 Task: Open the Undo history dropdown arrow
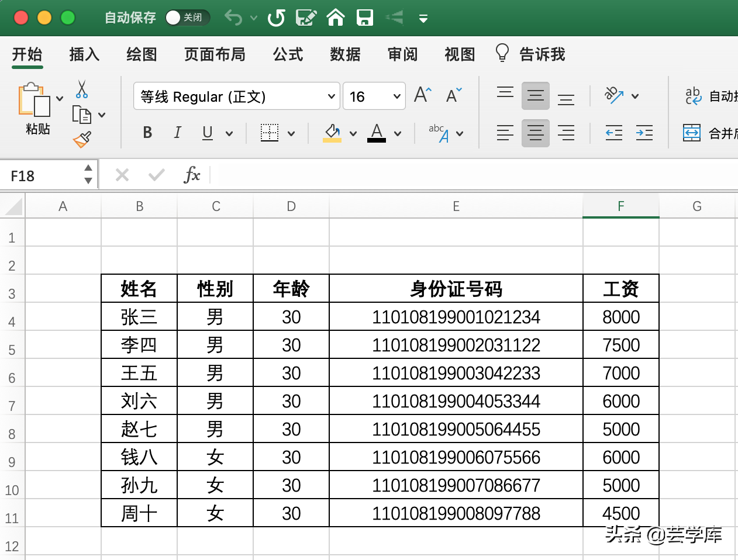click(x=254, y=18)
